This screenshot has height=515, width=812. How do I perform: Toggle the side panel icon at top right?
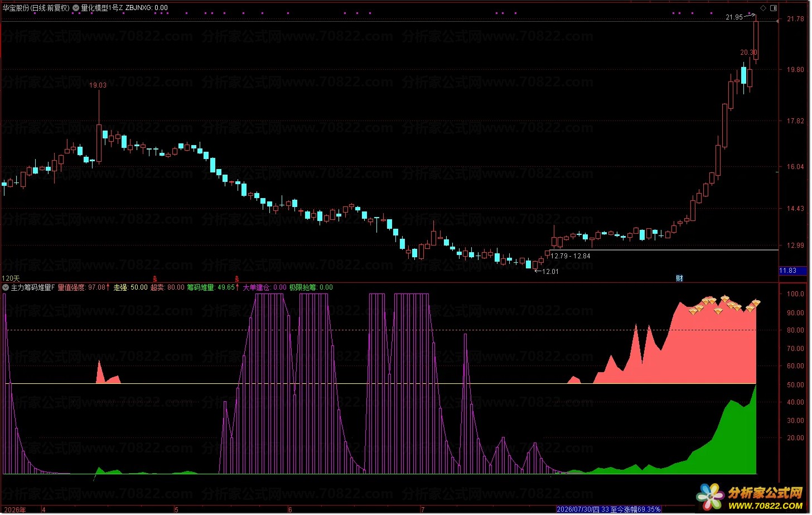tap(773, 8)
